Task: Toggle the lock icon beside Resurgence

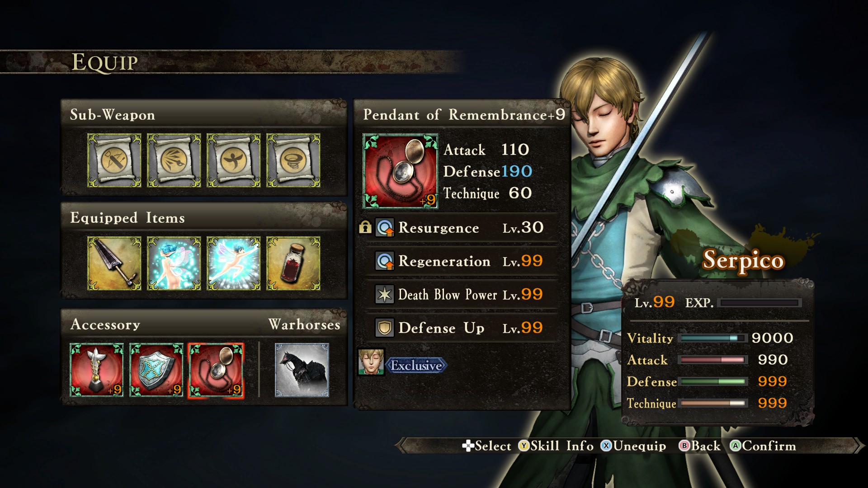Action: pyautogui.click(x=365, y=227)
